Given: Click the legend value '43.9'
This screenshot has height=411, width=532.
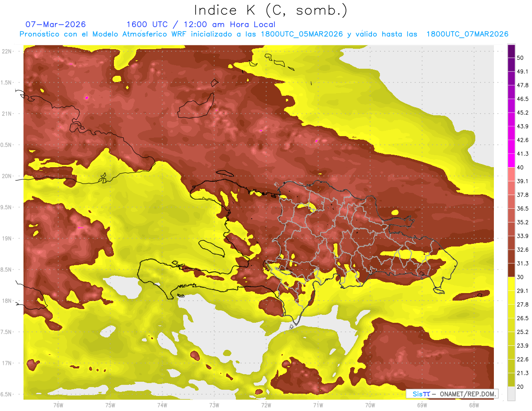Looking at the screenshot, I should coord(523,126).
